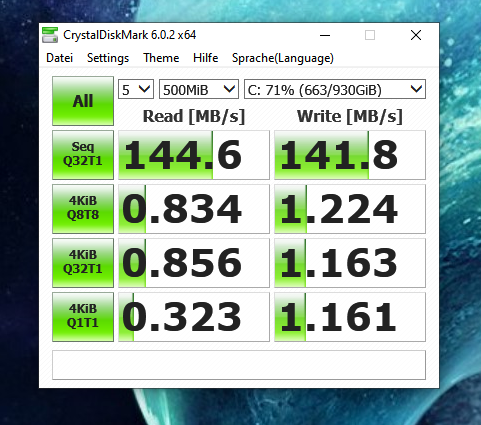Open the 500MiB test size dropdown
This screenshot has width=481, height=425.
point(199,89)
